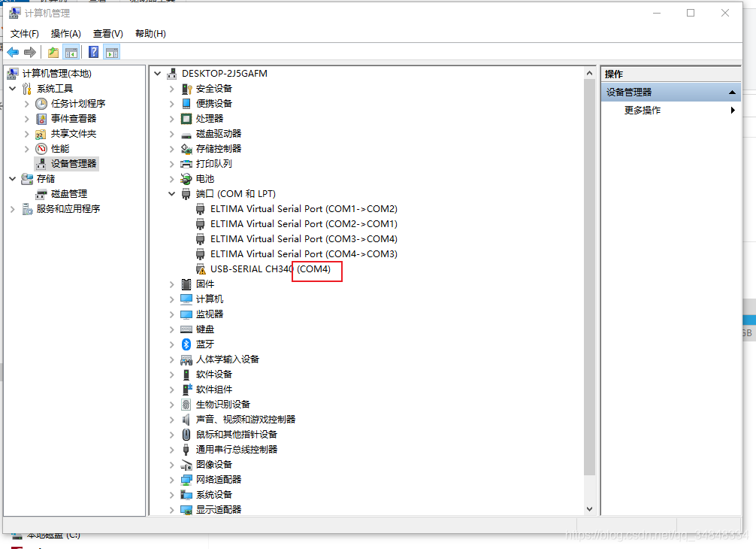Select the 便携设备 category row
The height and width of the screenshot is (549, 756).
[x=213, y=103]
